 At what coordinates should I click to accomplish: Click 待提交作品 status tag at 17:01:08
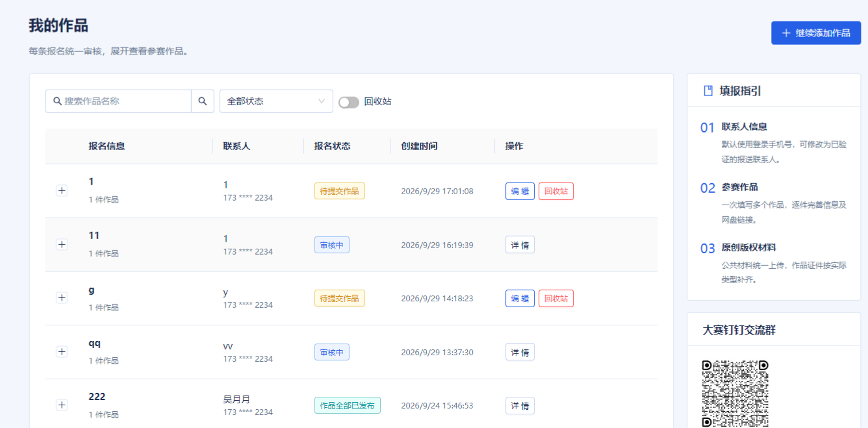pyautogui.click(x=339, y=191)
